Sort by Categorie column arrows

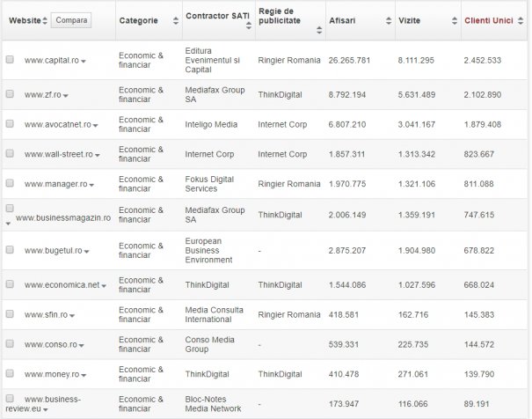tap(175, 20)
